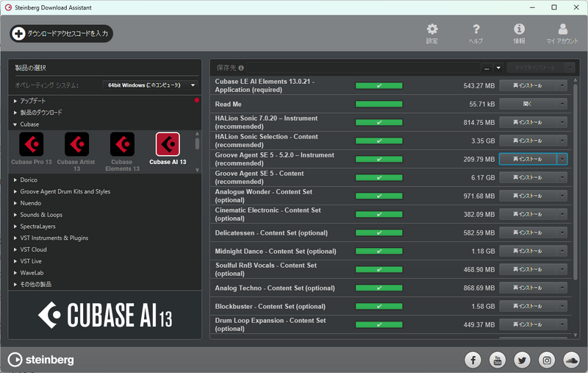Expand the Nuendo category
The image size is (588, 373).
pyautogui.click(x=15, y=203)
